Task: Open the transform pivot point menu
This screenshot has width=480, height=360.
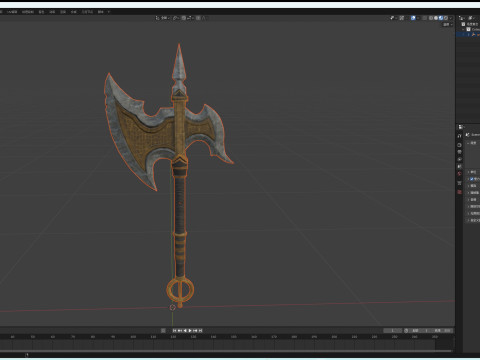Action: (x=176, y=18)
